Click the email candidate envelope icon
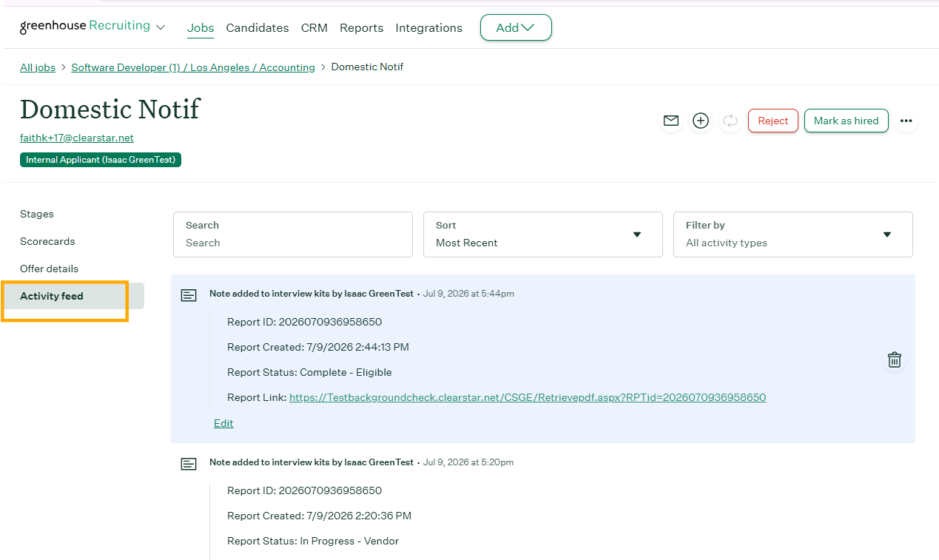 click(x=671, y=121)
